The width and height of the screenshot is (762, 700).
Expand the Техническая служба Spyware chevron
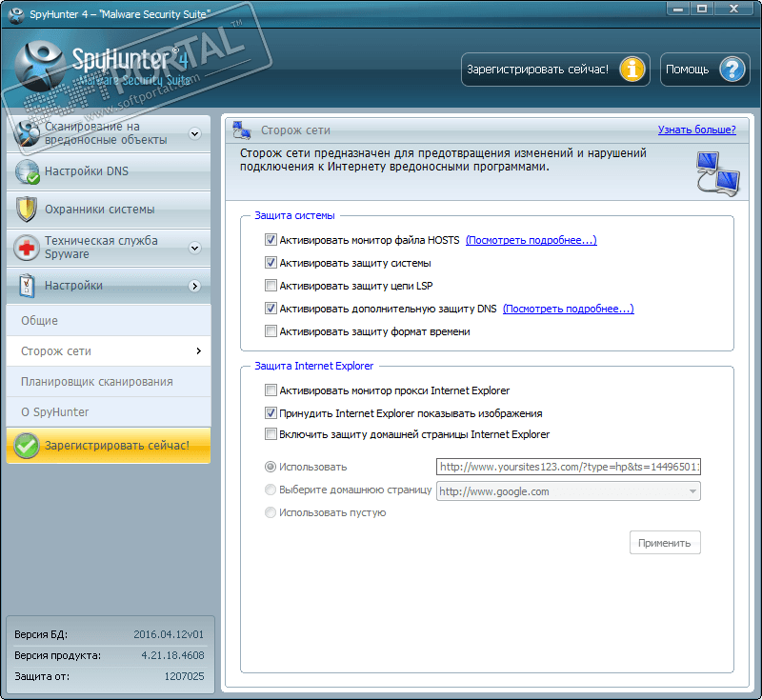tap(195, 248)
